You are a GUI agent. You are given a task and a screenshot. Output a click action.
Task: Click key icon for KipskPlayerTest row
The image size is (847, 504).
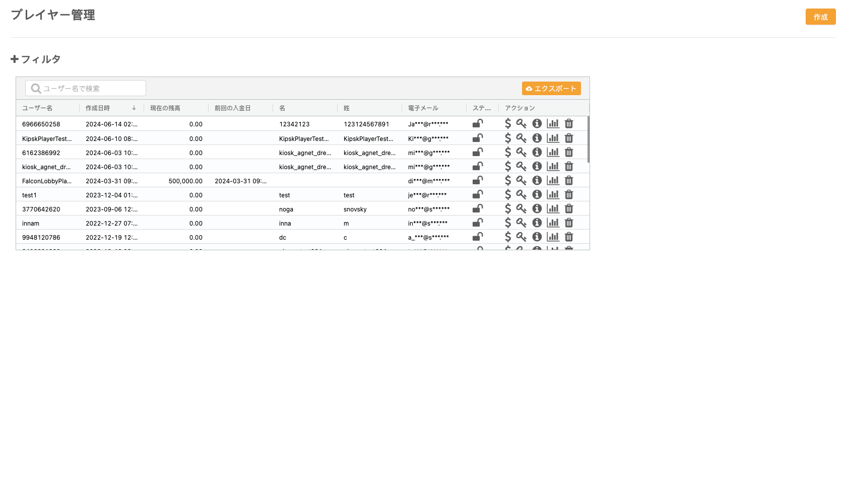(x=521, y=138)
